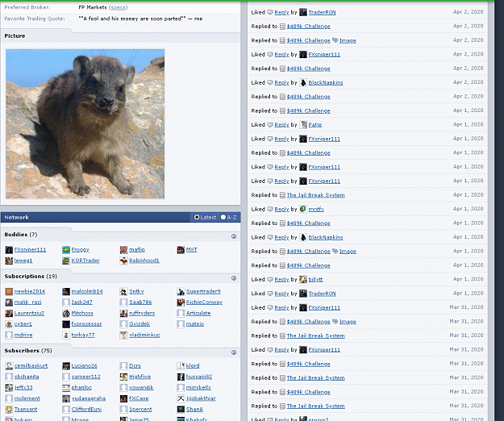Open the Reply liked by Patie
This screenshot has height=421, width=504.
(282, 125)
